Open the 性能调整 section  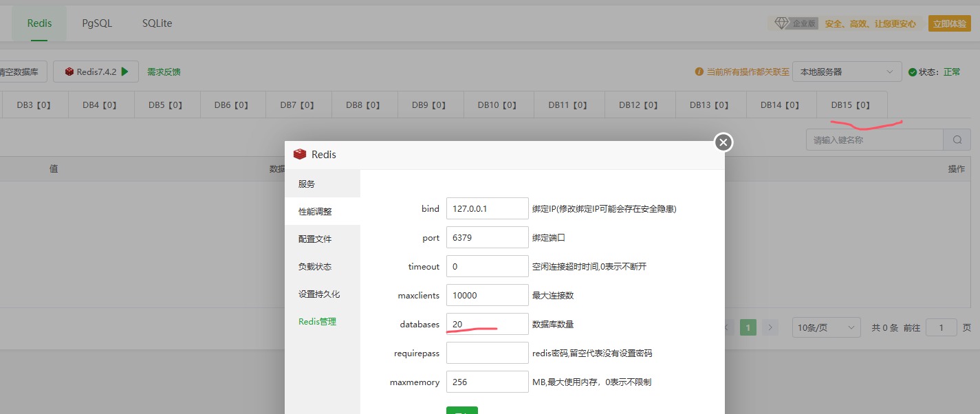[323, 211]
